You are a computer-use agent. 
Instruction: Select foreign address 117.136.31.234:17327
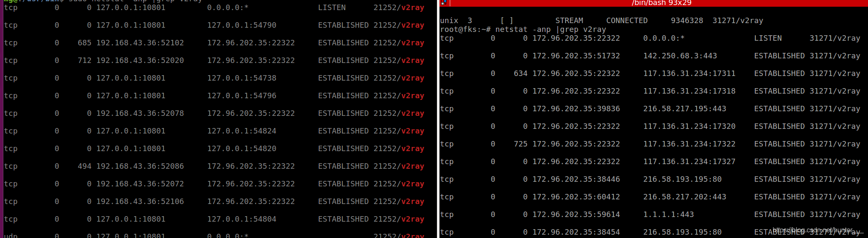point(689,162)
